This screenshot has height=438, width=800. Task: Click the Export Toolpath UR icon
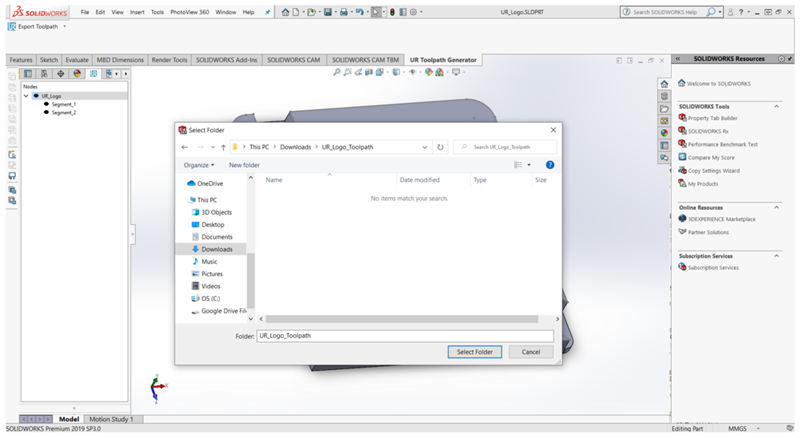point(12,27)
